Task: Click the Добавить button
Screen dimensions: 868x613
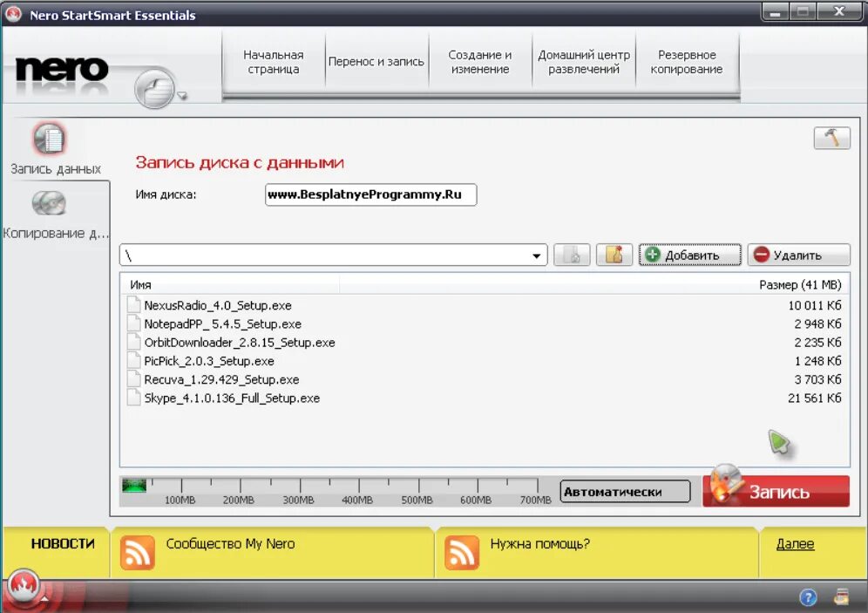Action: click(x=689, y=255)
